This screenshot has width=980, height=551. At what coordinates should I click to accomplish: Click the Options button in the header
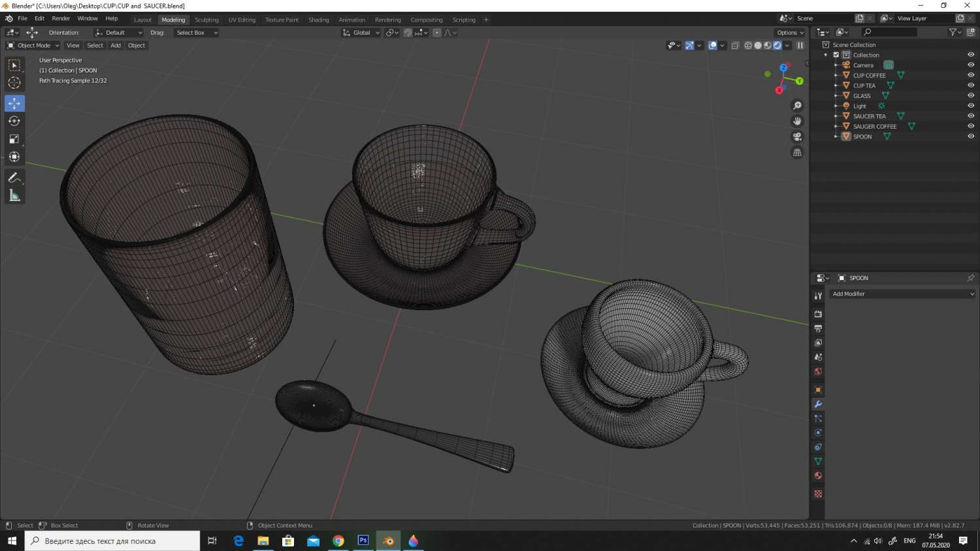tap(789, 32)
